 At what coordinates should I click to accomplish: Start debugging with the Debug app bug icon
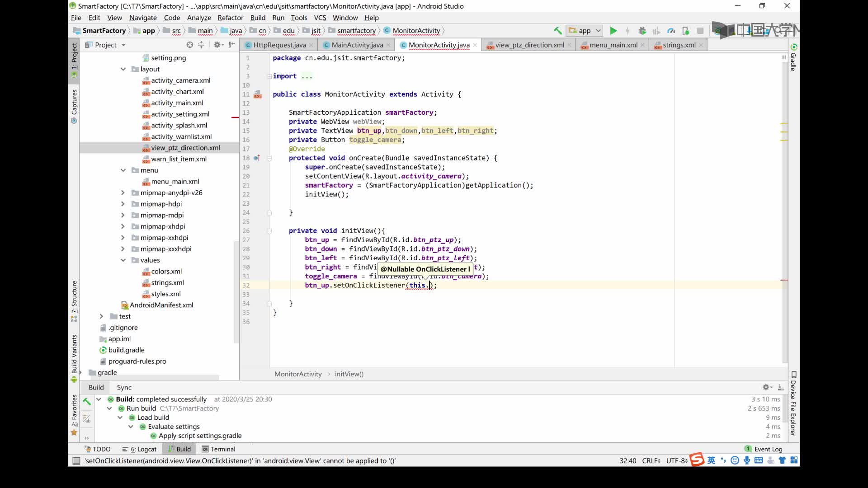(x=642, y=31)
